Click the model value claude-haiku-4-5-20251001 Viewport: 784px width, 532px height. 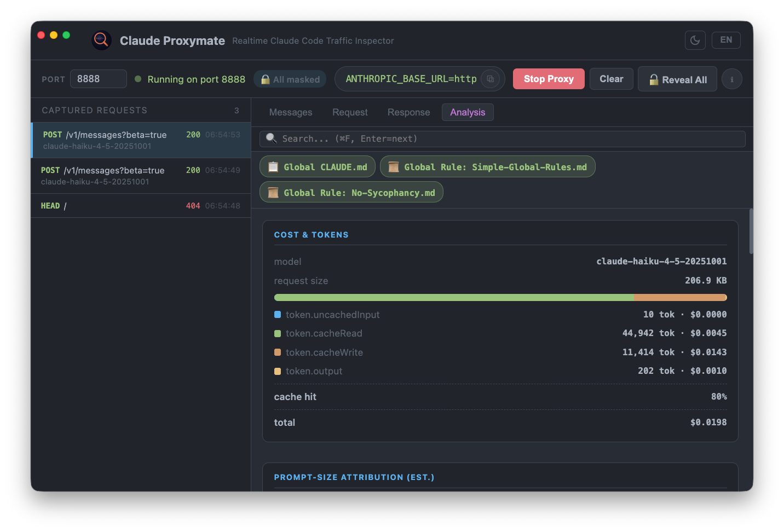pyautogui.click(x=661, y=262)
